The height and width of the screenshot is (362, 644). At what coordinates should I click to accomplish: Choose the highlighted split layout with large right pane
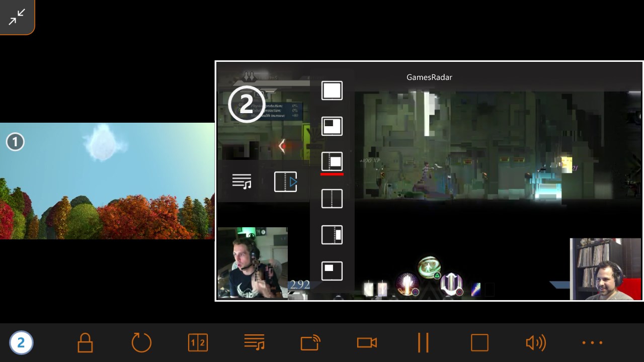(x=332, y=162)
